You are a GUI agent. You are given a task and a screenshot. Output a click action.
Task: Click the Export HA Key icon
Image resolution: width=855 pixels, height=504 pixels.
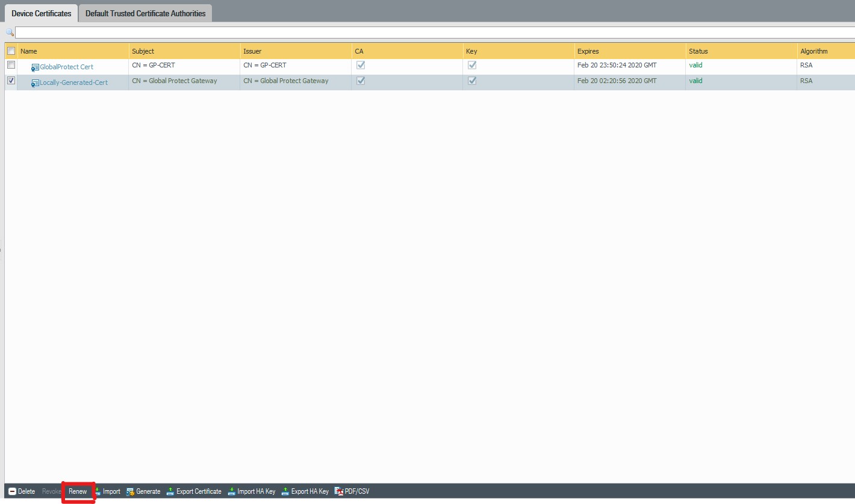305,491
